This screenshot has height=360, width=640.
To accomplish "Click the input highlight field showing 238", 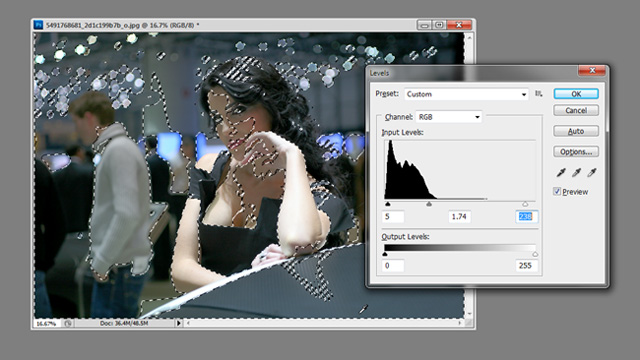I will tap(527, 217).
